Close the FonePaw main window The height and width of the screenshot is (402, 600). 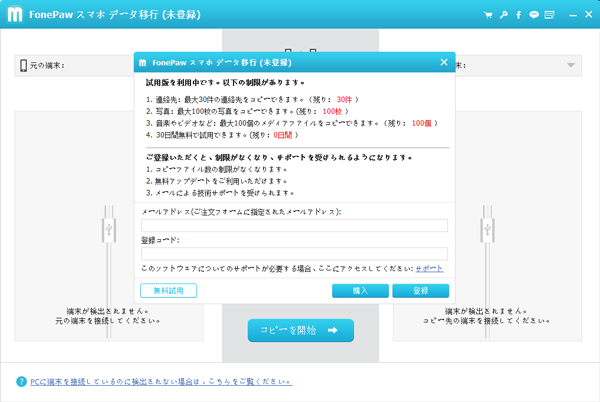(x=589, y=14)
